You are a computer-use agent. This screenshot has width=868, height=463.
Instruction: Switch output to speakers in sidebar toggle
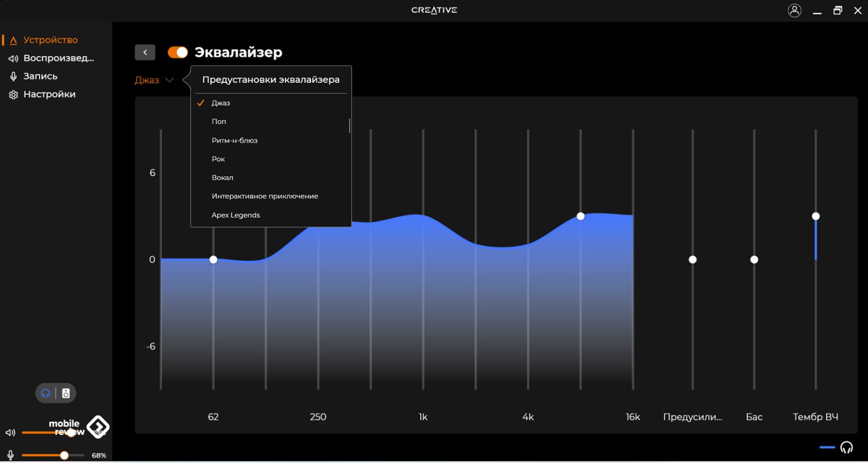(66, 394)
